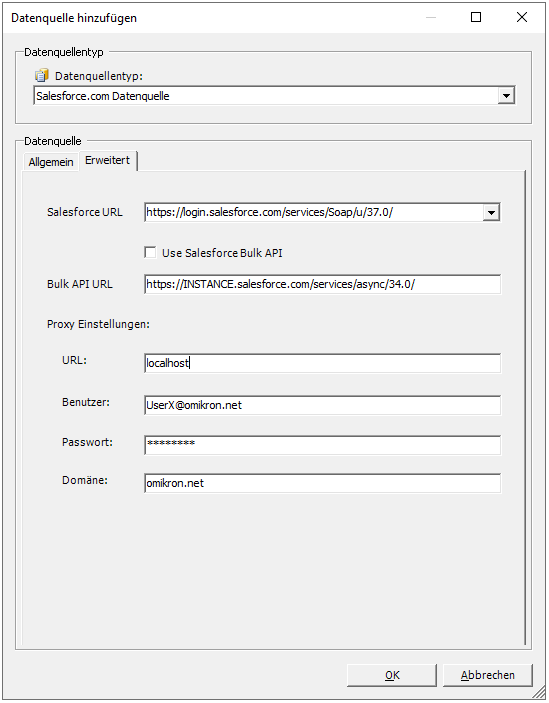Click the Domäne field with omikron.net

point(322,483)
